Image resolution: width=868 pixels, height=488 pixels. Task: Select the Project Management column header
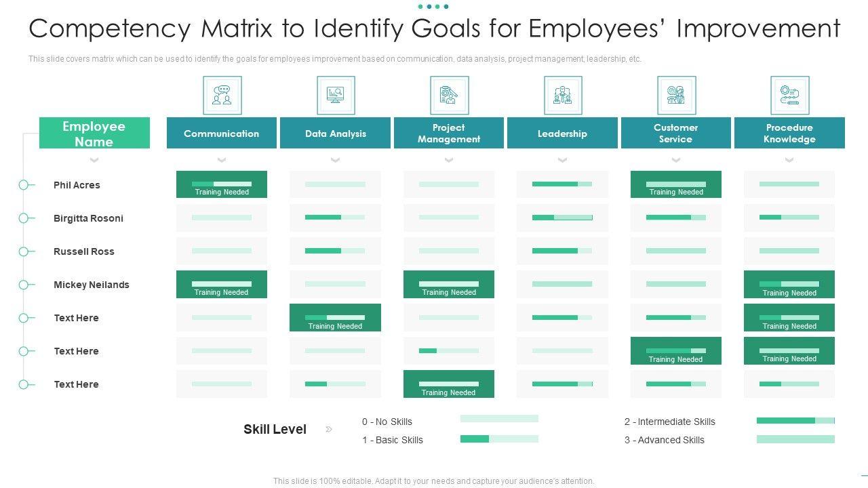(x=449, y=133)
